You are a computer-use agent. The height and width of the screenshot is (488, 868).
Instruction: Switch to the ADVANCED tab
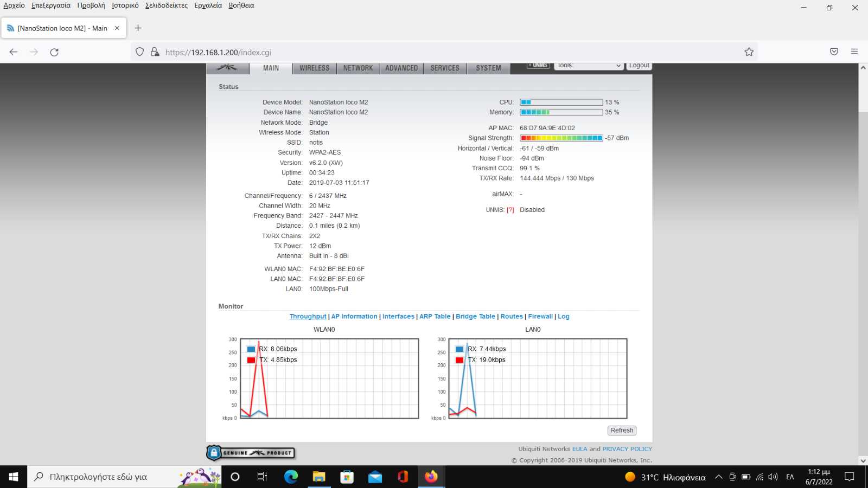click(401, 68)
